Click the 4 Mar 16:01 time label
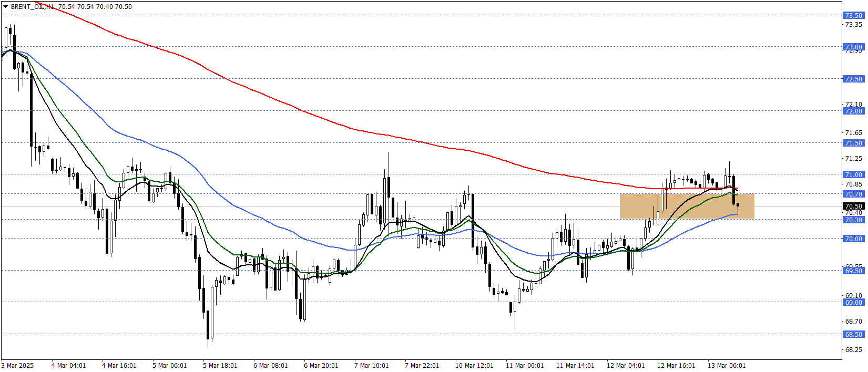The height and width of the screenshot is (372, 868). pyautogui.click(x=119, y=366)
